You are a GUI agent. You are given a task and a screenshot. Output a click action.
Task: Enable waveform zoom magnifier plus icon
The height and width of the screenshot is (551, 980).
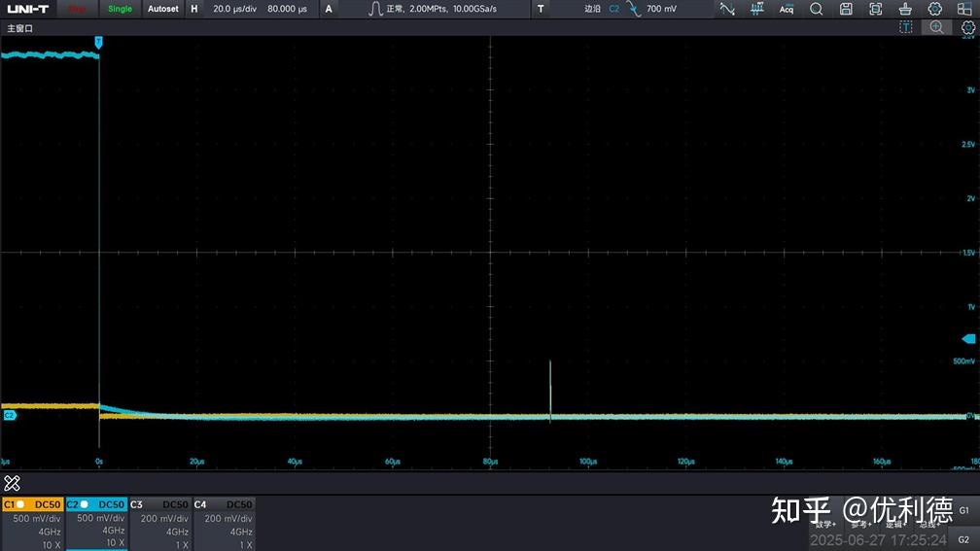pyautogui.click(x=936, y=27)
